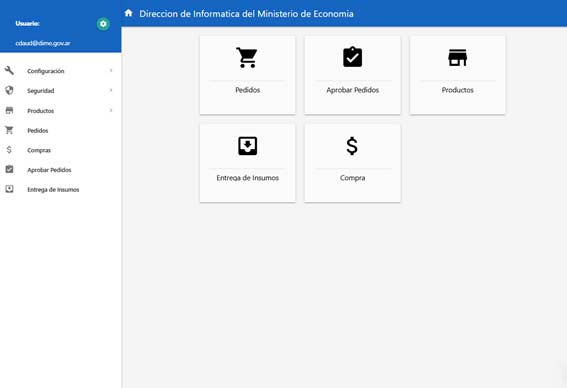
Task: Expand the Seguridad menu chevron
Action: click(x=111, y=90)
